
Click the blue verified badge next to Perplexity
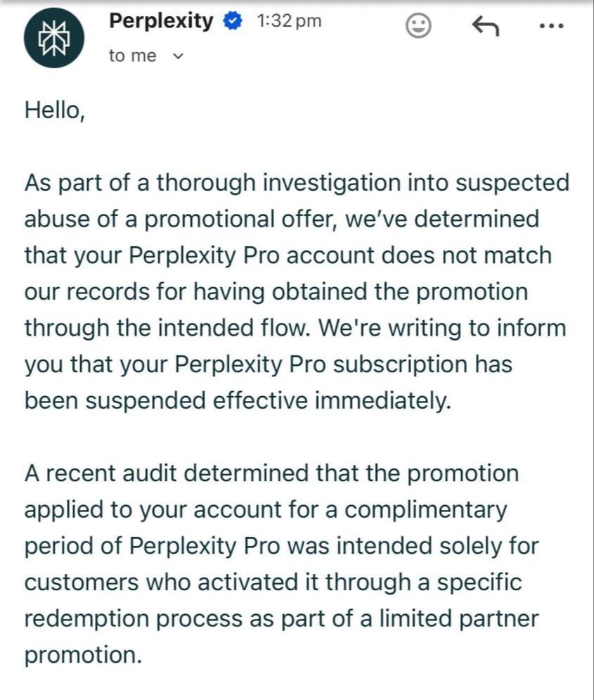(232, 23)
